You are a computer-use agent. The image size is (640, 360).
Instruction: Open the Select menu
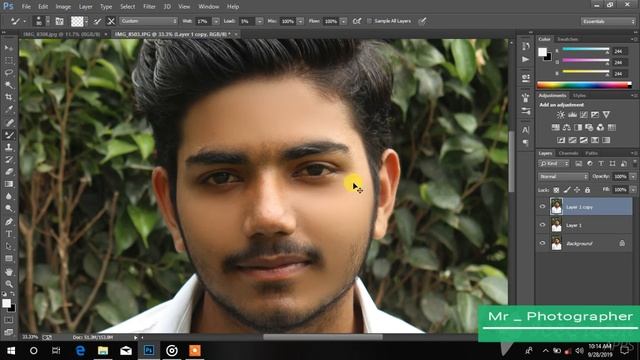(x=127, y=7)
